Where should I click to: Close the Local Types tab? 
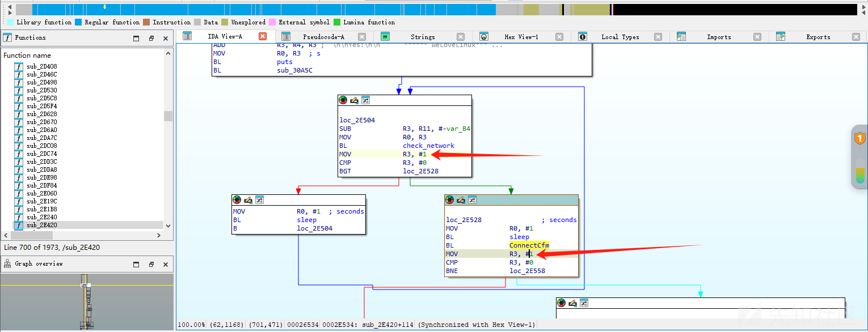point(658,37)
